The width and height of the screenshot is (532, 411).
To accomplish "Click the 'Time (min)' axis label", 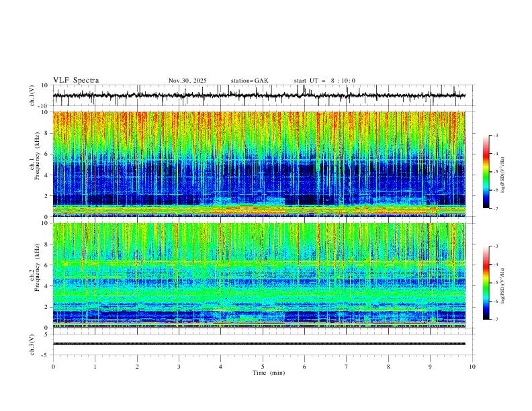I will coord(269,373).
